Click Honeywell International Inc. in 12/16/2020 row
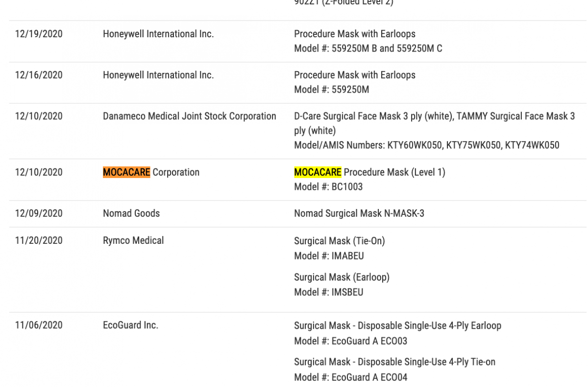The image size is (588, 387). pos(158,75)
